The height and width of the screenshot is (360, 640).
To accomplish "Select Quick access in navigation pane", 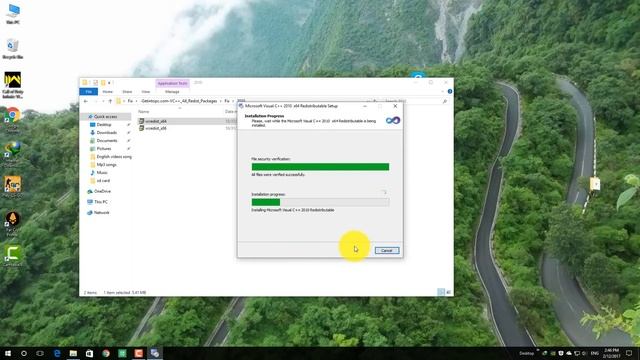I will (105, 117).
